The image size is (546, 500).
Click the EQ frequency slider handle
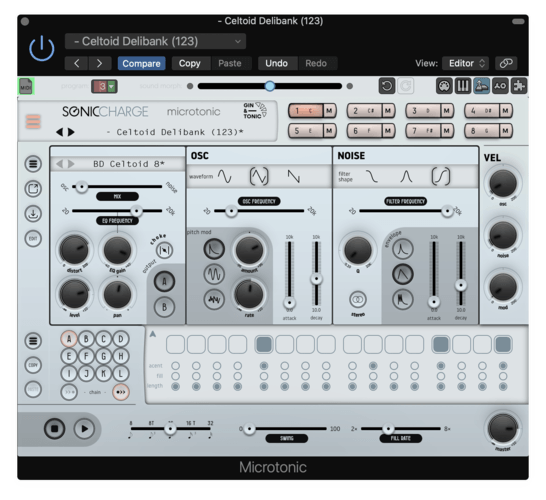click(136, 211)
